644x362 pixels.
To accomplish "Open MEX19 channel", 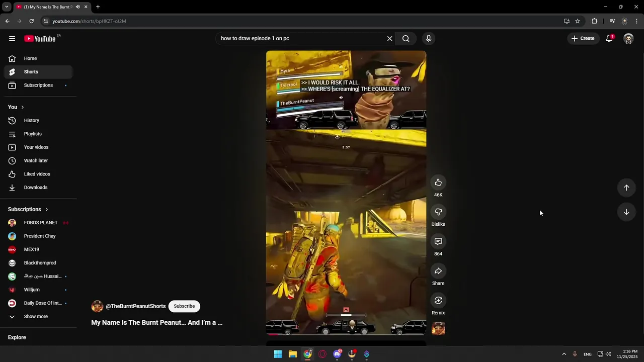I will (x=38, y=249).
